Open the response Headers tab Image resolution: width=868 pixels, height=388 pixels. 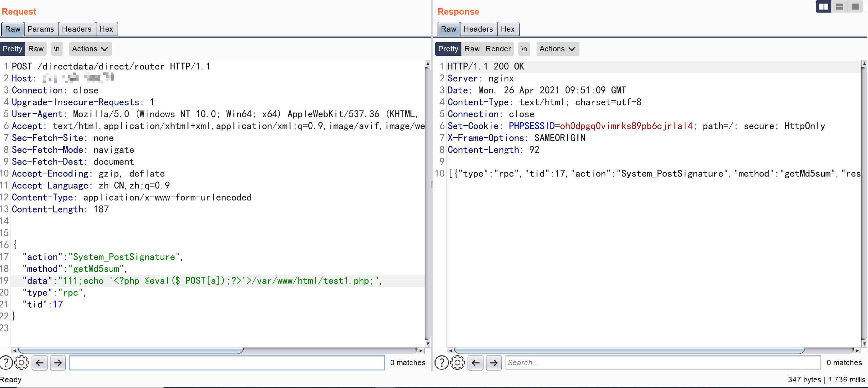[478, 29]
